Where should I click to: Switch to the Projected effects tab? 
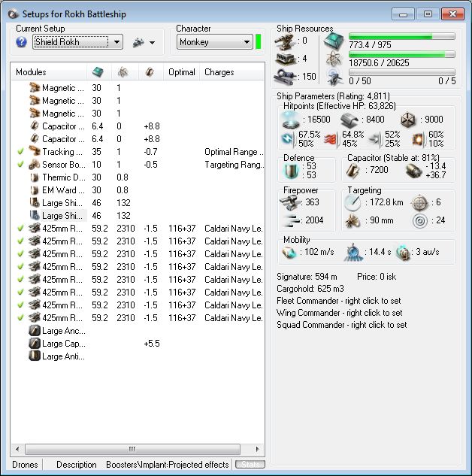tap(199, 465)
